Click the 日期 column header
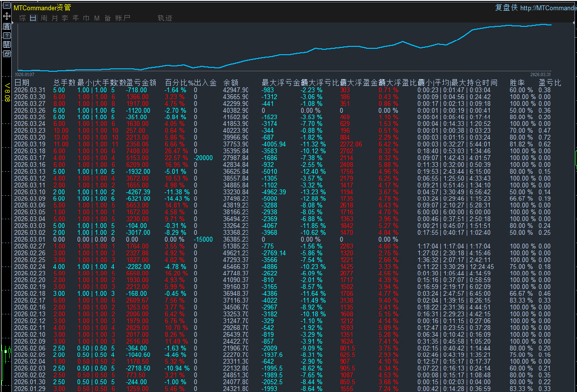The height and width of the screenshot is (392, 577). pyautogui.click(x=22, y=83)
